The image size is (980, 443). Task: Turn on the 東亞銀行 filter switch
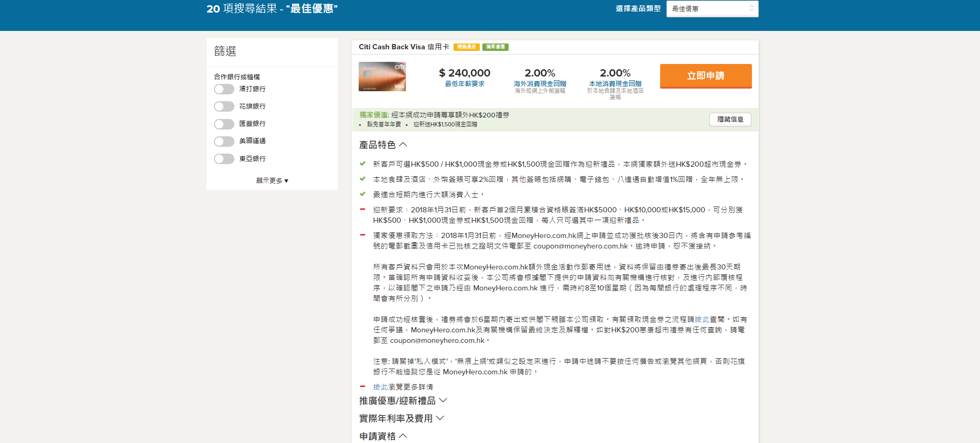pos(224,159)
